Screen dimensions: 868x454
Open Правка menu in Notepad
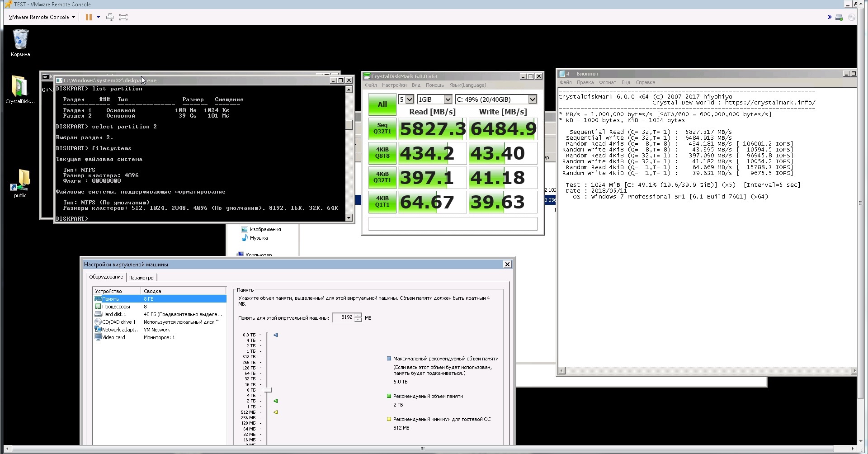(585, 82)
